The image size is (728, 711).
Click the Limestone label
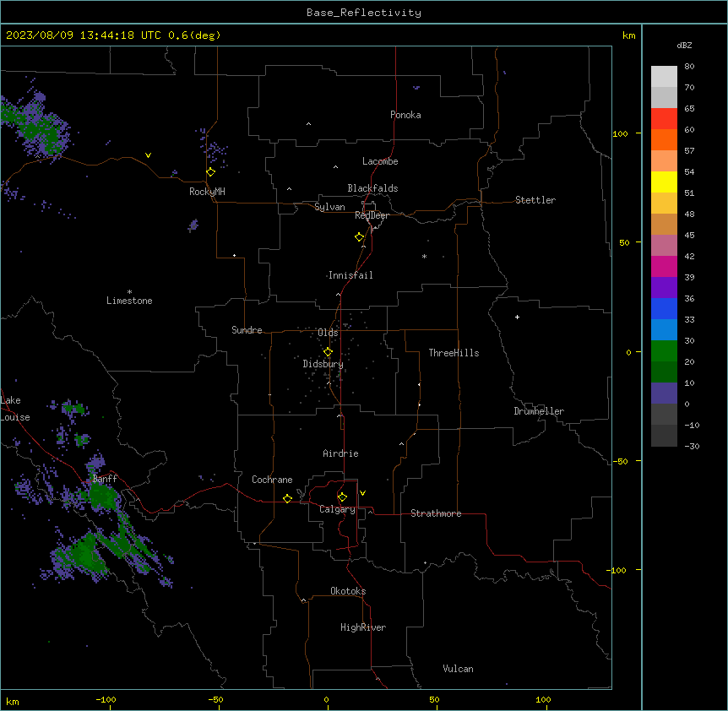tap(129, 301)
